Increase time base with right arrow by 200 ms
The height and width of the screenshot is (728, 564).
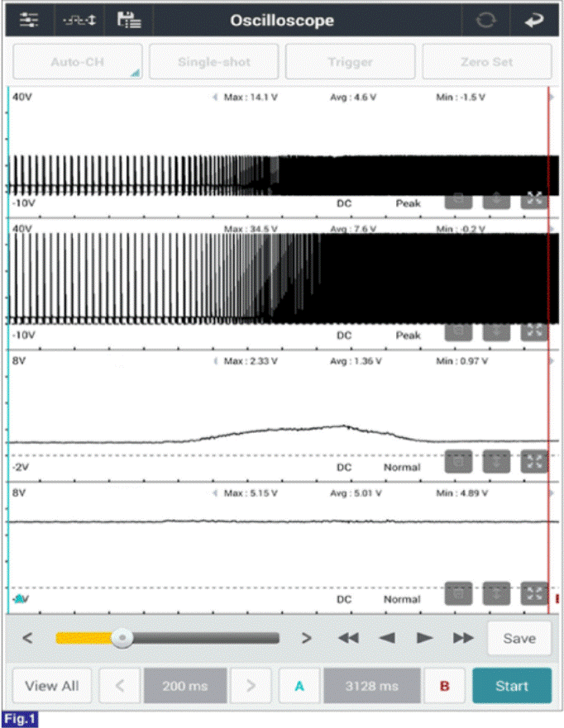click(251, 686)
